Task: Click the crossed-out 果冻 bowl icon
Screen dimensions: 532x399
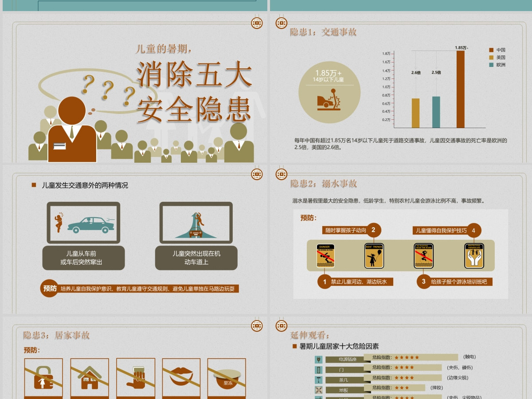Action: 227,378
